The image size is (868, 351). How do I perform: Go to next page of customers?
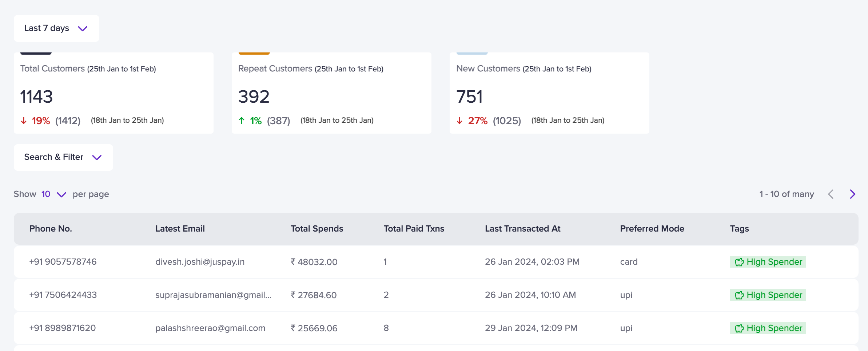click(853, 194)
